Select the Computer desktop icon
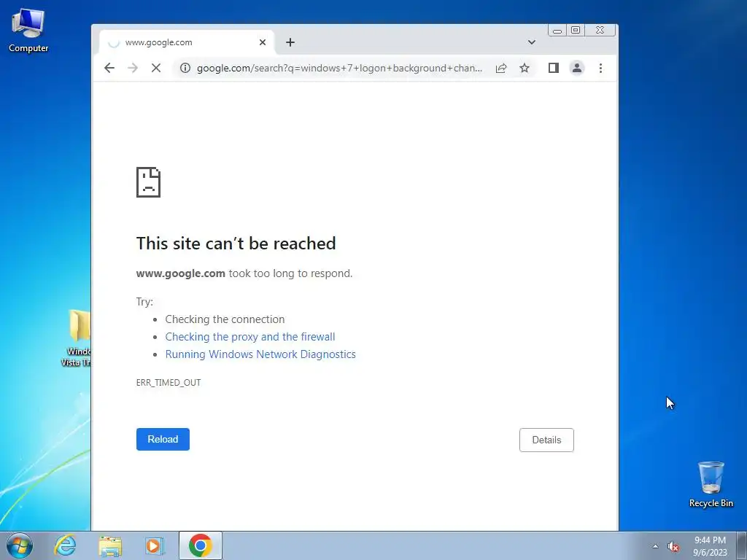The image size is (747, 560). point(28,31)
